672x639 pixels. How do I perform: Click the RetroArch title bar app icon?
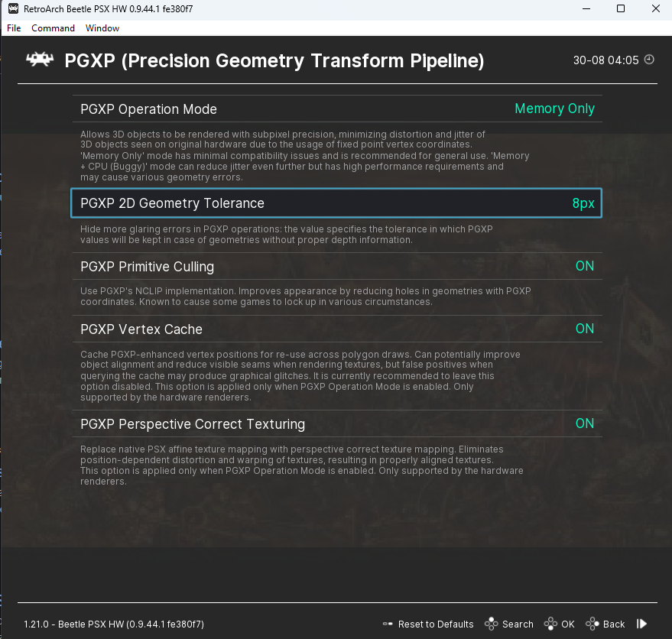coord(13,8)
